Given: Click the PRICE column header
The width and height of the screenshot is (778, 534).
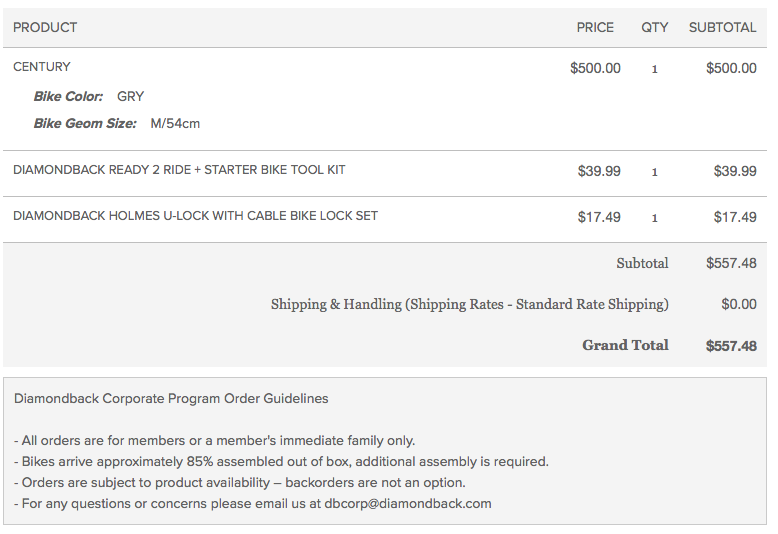Looking at the screenshot, I should [595, 27].
